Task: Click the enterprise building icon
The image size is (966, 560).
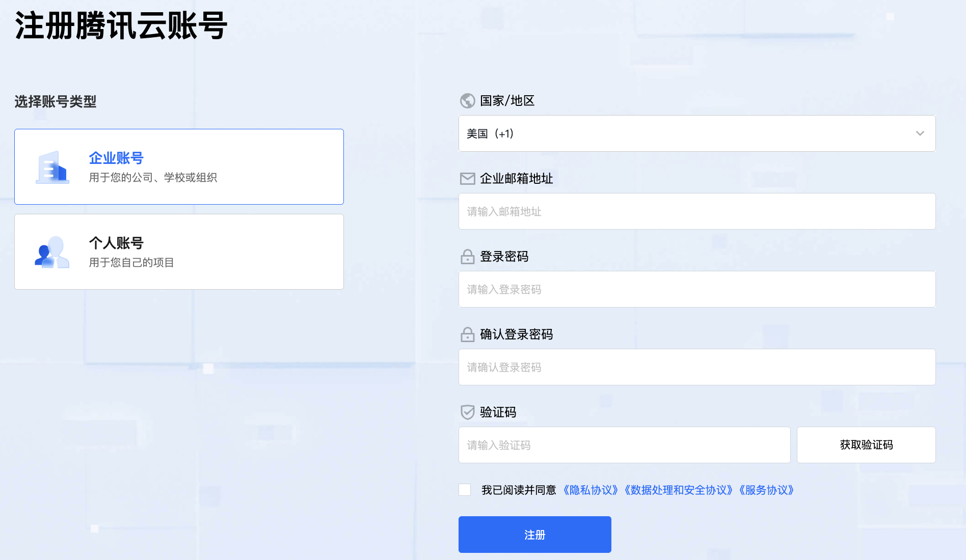Action: pyautogui.click(x=52, y=167)
